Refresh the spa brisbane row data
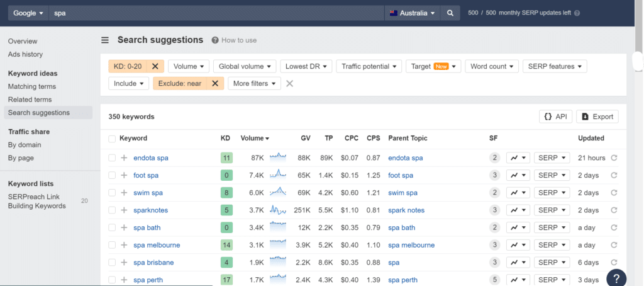This screenshot has width=644, height=286. pyautogui.click(x=614, y=263)
